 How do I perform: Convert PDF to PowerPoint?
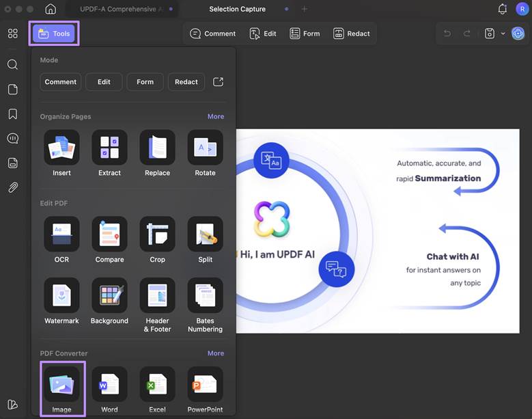click(205, 390)
